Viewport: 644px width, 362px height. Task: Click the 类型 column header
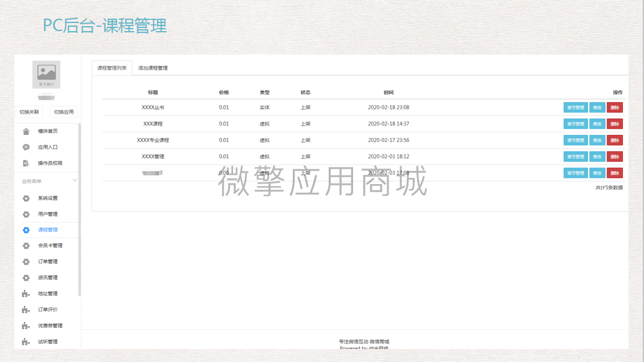(x=265, y=93)
